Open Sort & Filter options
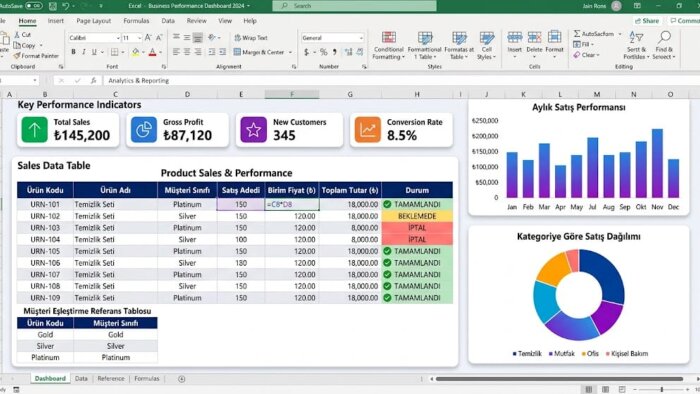The image size is (700, 394). coord(636,46)
